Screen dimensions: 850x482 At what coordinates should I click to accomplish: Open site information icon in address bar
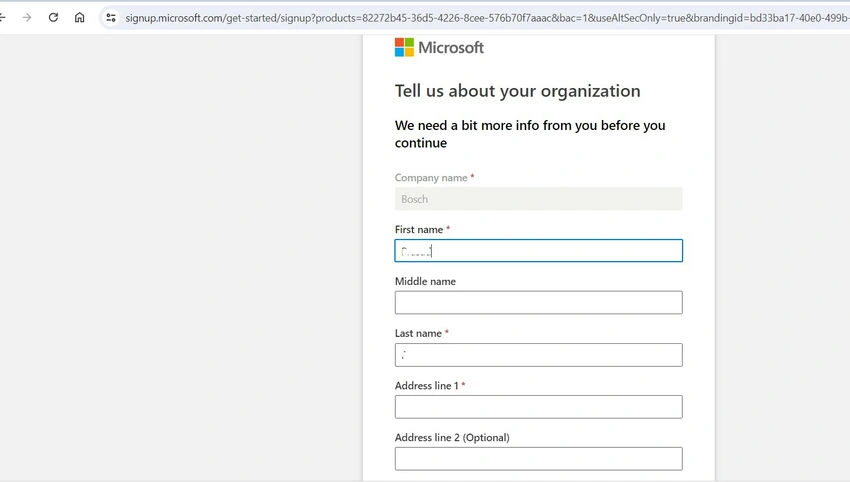[x=111, y=18]
